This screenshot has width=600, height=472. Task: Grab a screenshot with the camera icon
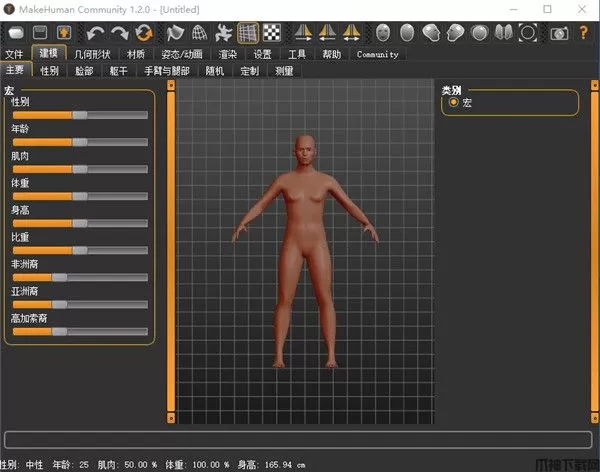point(559,33)
